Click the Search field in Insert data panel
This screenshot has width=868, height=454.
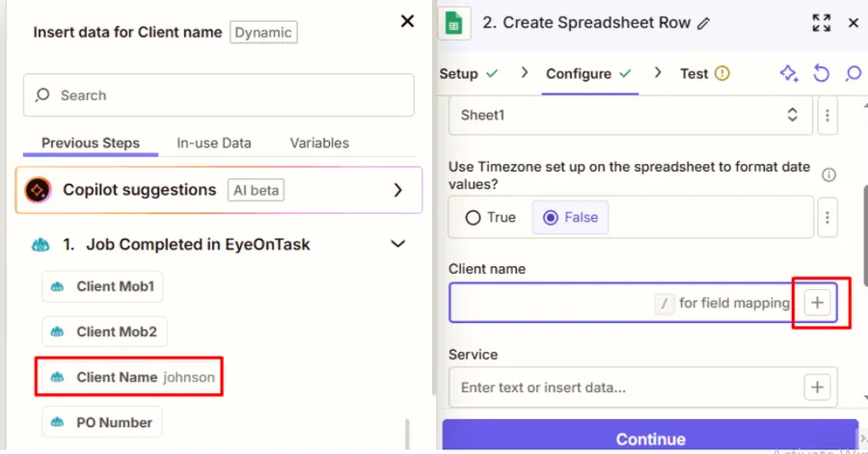[219, 95]
